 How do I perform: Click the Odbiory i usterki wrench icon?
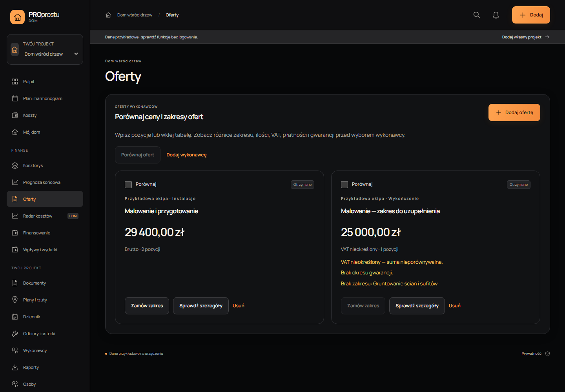coord(15,334)
